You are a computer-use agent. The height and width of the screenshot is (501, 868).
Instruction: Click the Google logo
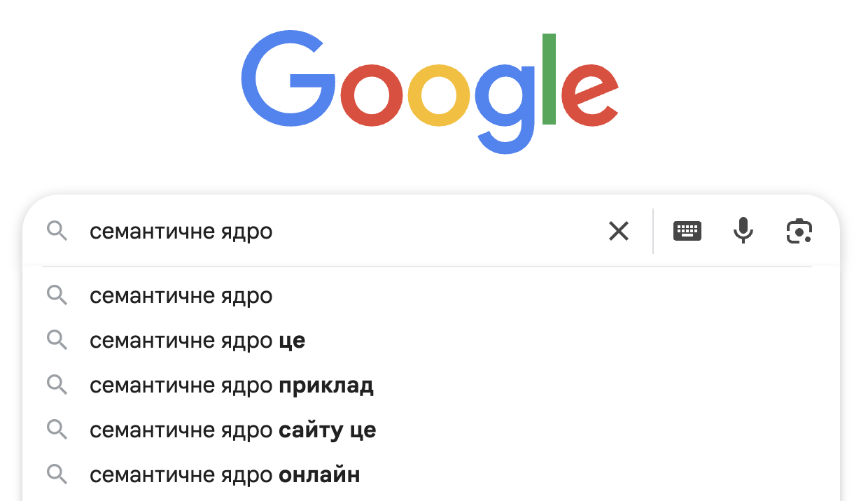430,91
